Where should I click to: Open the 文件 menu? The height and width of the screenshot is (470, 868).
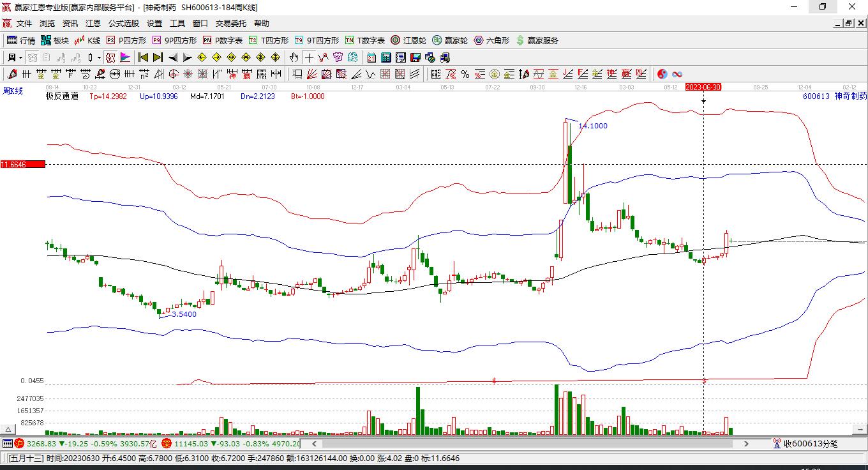point(24,24)
